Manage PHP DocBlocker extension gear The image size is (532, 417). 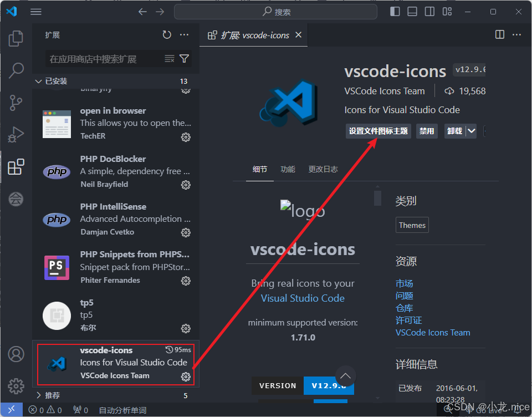pos(186,185)
